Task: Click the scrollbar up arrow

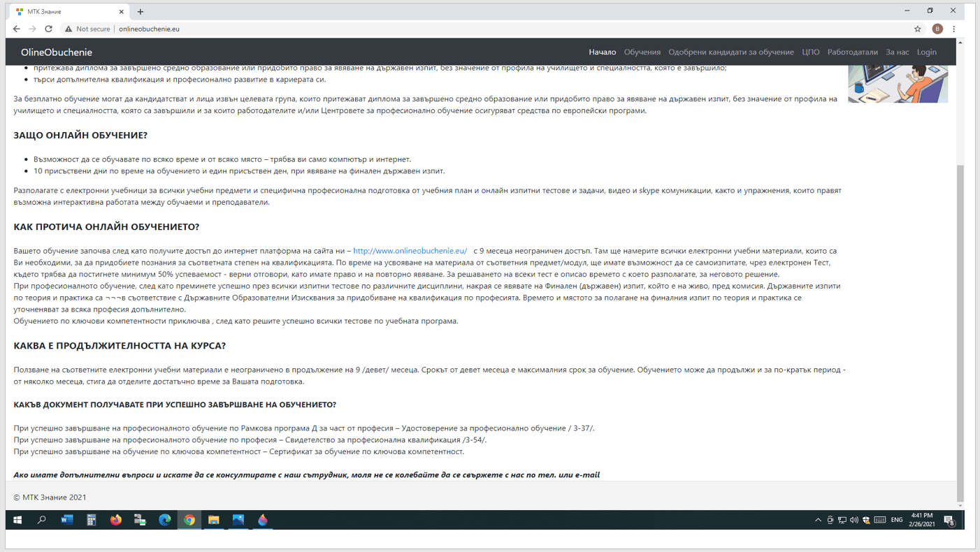Action: pos(960,43)
